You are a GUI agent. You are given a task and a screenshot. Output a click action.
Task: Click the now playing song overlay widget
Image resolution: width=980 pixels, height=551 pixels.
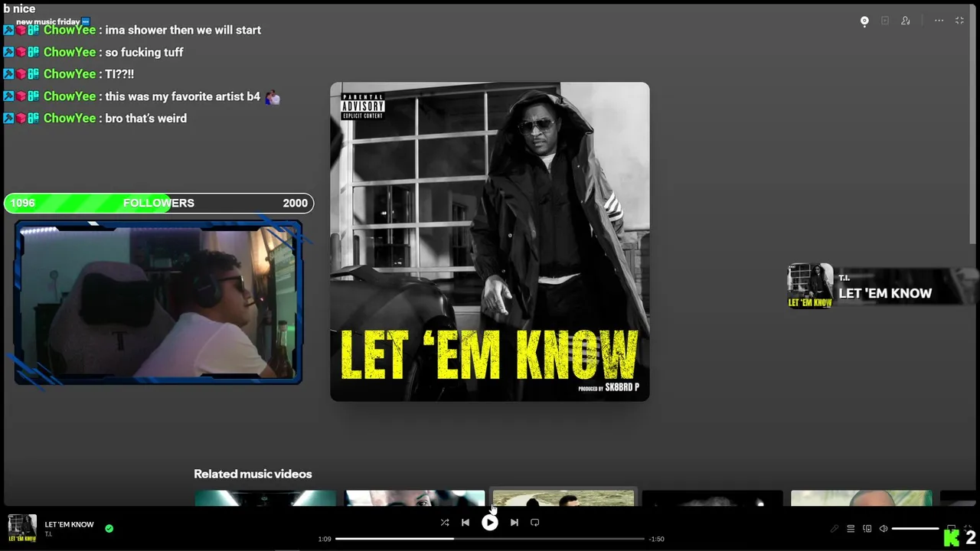pos(883,286)
